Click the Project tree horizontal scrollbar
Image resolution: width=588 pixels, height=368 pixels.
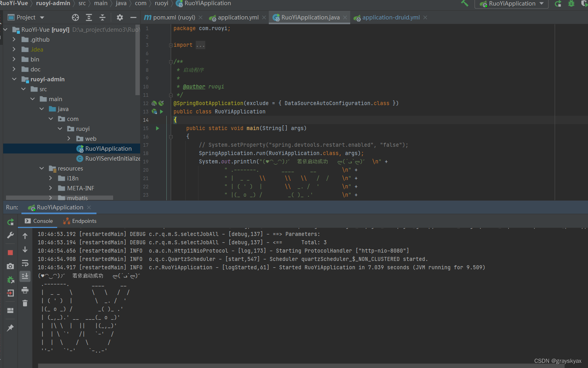[x=60, y=197]
